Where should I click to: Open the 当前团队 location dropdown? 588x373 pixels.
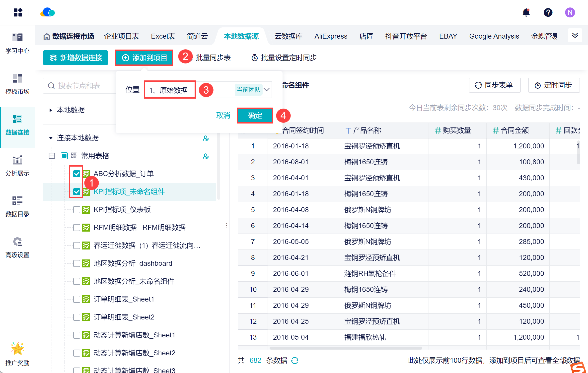click(x=267, y=90)
